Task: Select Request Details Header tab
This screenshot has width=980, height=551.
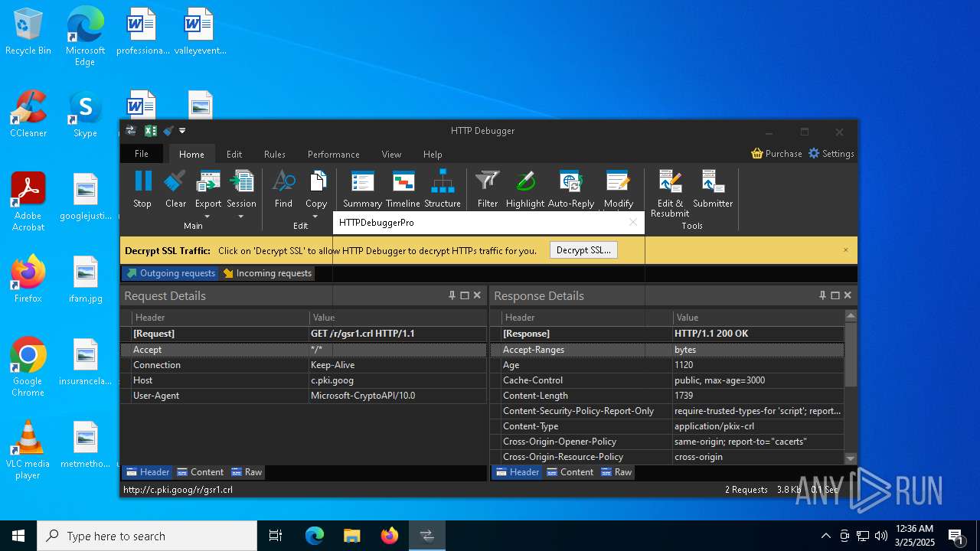Action: [x=148, y=472]
